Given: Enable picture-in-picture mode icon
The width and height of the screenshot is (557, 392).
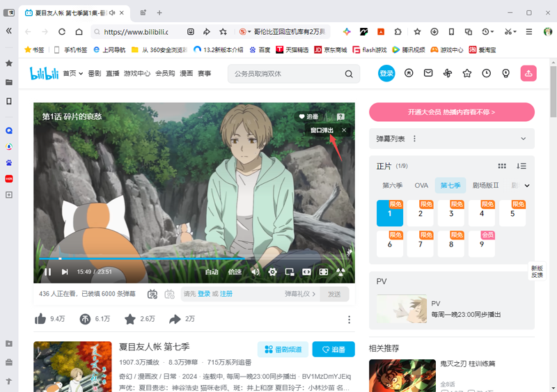Looking at the screenshot, I should 290,272.
